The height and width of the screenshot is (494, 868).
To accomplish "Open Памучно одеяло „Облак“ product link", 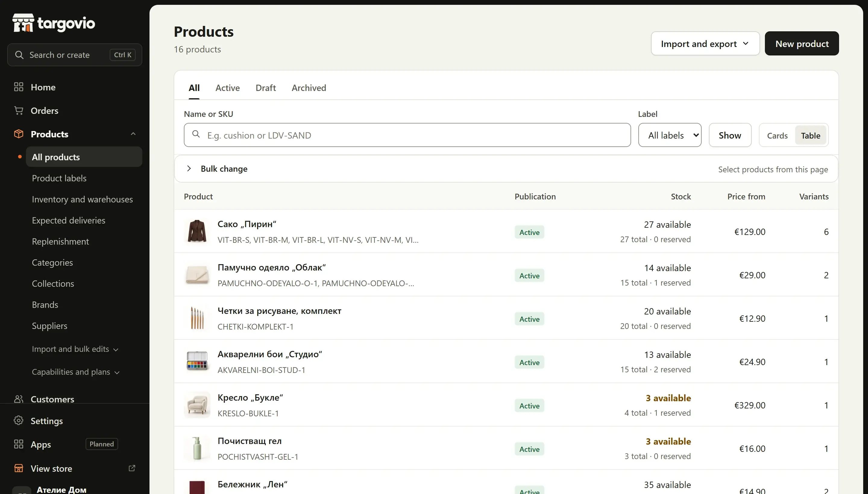I will (272, 268).
